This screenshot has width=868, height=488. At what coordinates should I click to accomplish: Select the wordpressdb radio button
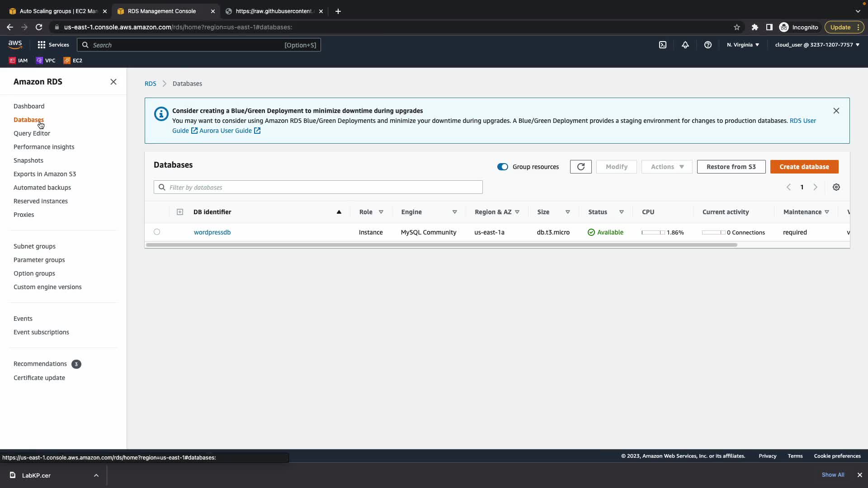point(157,232)
